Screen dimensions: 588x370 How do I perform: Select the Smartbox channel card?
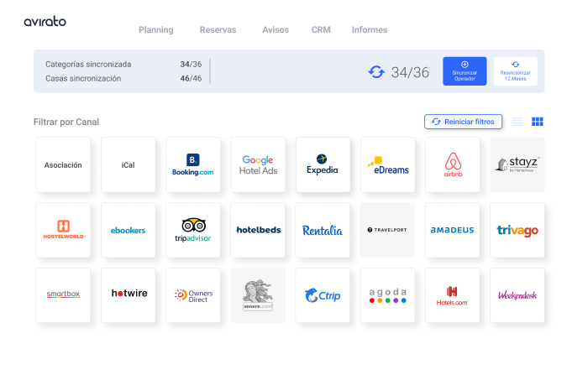[x=63, y=295]
